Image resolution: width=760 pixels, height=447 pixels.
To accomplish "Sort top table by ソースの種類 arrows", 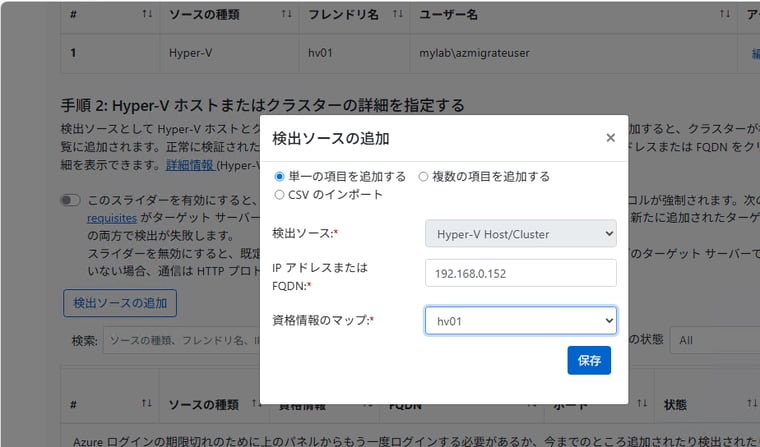I will [x=287, y=14].
